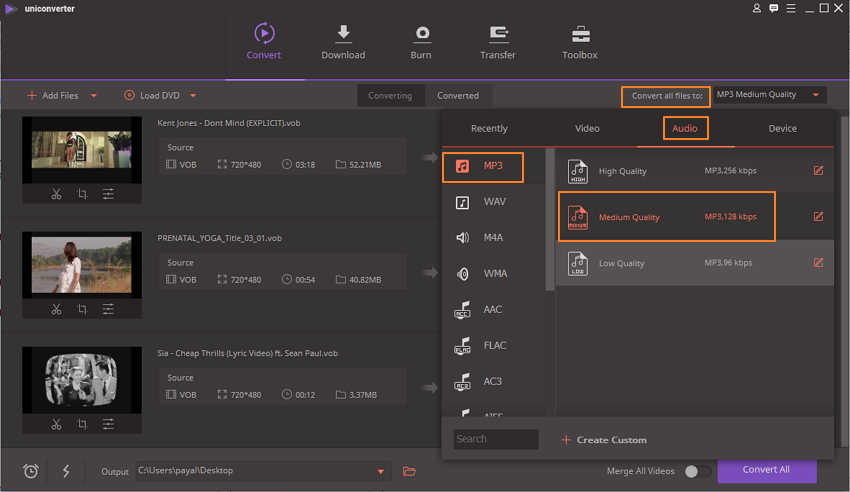
Task: Open the Burn section
Action: [x=421, y=41]
